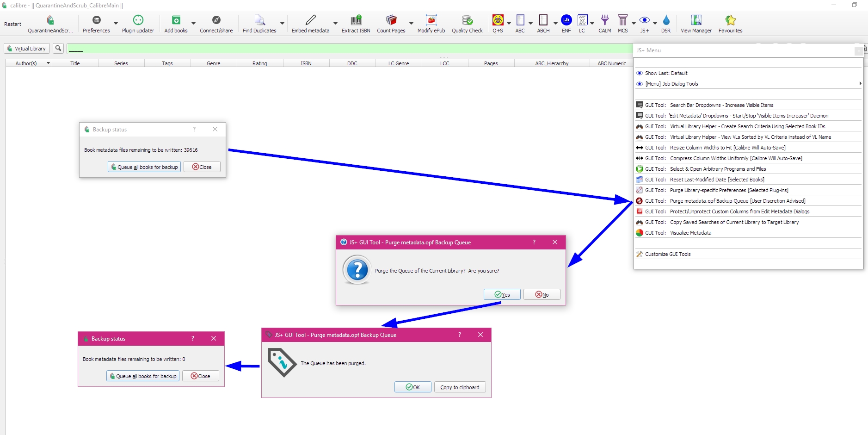Open Customize GUI Tools

[x=748, y=254]
